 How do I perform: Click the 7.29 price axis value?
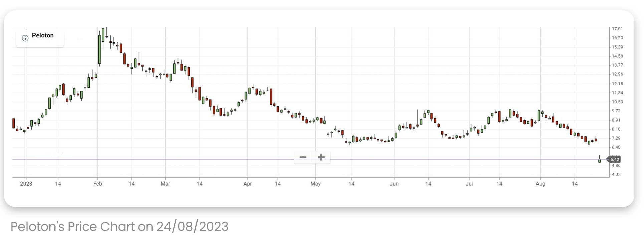pyautogui.click(x=616, y=138)
